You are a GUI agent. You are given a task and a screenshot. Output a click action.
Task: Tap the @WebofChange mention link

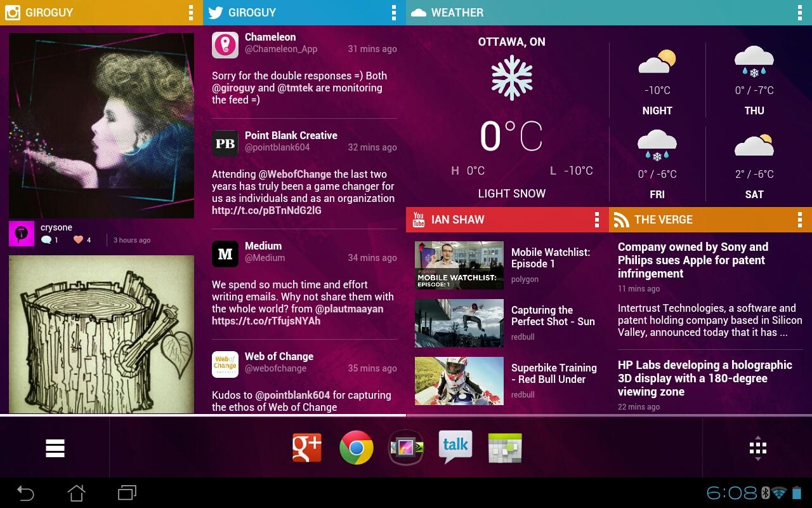[295, 174]
